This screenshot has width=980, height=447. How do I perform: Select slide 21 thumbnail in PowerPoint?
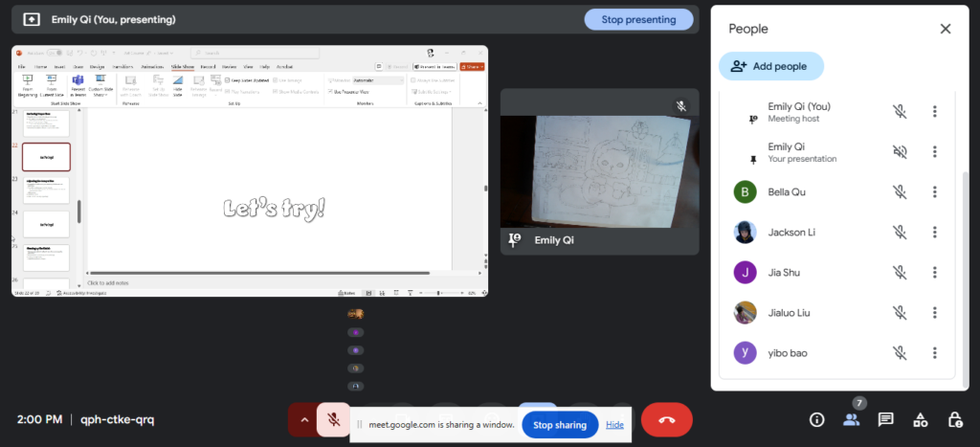46,123
